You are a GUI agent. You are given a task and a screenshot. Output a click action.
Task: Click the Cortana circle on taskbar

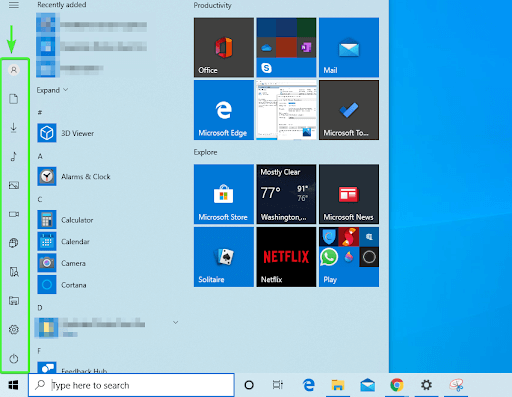[249, 385]
